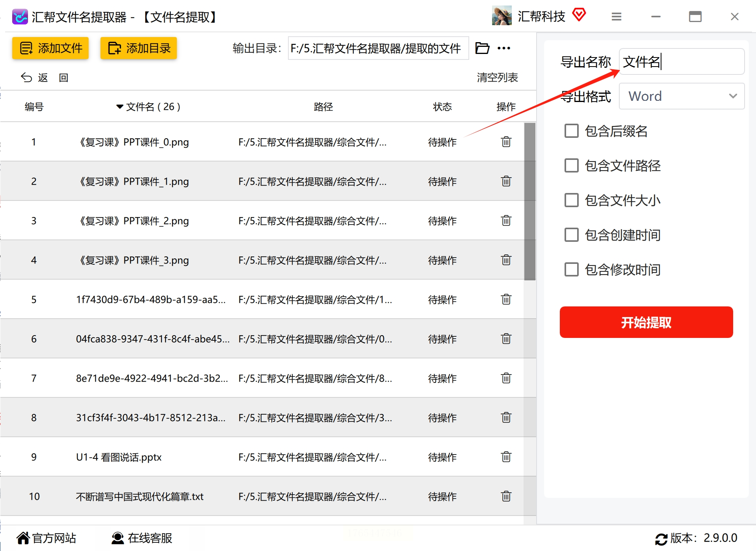
Task: Tick the 包含创建时间 option
Action: [x=572, y=235]
